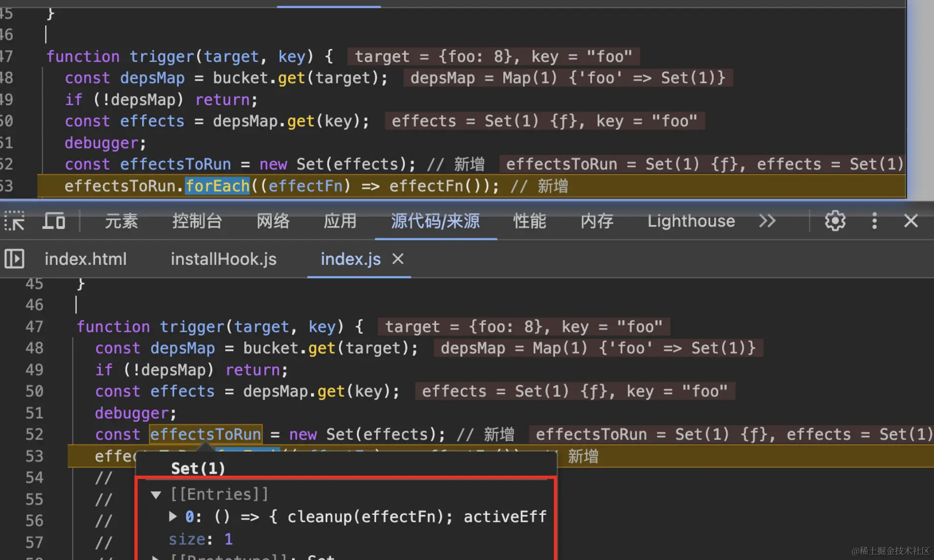Close the index.js file tab
The width and height of the screenshot is (934, 560).
[398, 258]
